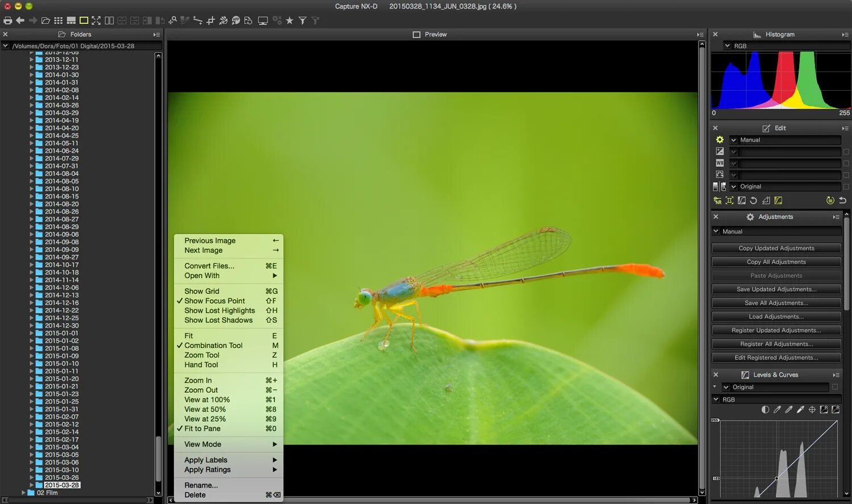Click the yellow revert-to-original icon in Edit panel

pyautogui.click(x=830, y=200)
